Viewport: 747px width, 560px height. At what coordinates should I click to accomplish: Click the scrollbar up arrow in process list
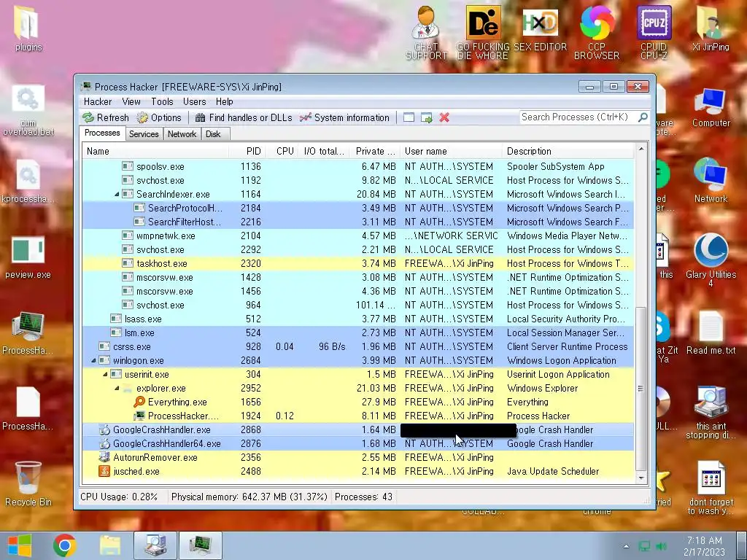pyautogui.click(x=641, y=149)
